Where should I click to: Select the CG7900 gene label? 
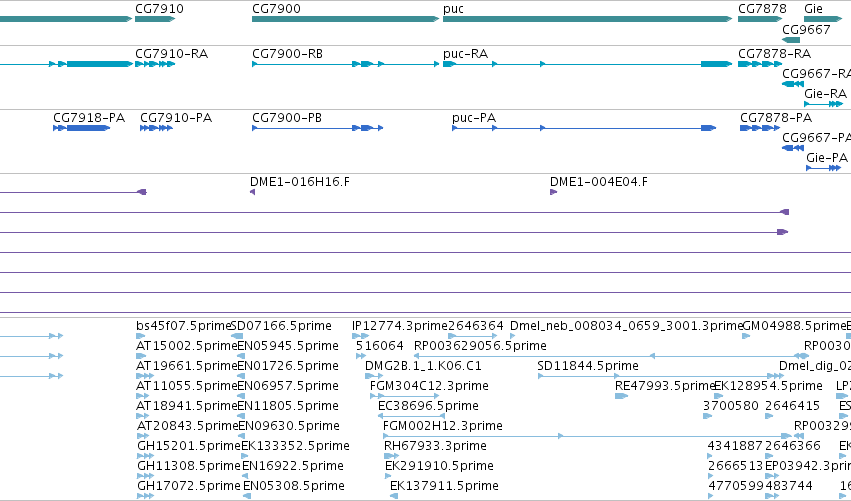276,9
